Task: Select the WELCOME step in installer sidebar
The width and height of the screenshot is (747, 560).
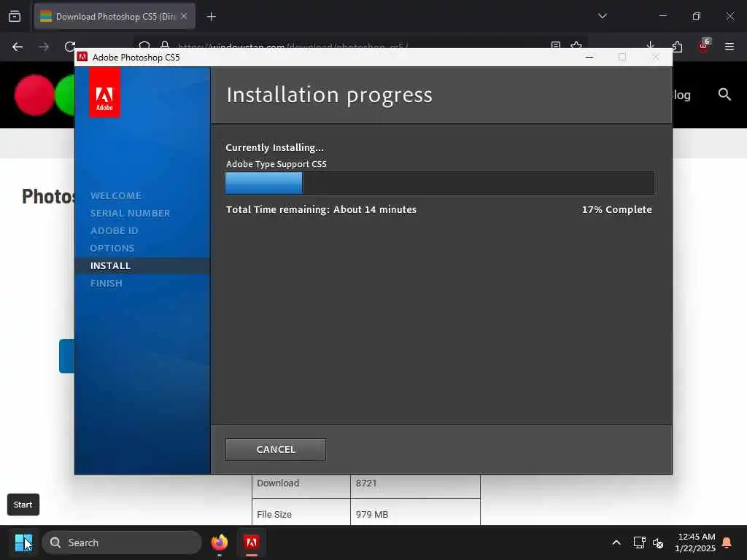Action: coord(116,195)
